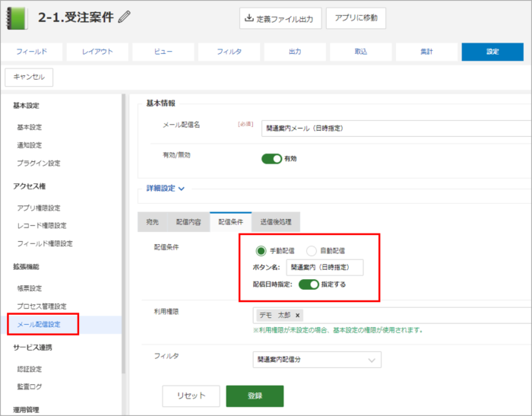The image size is (532, 416).
Task: Open 通知設定 in the sidebar
Action: pos(30,145)
